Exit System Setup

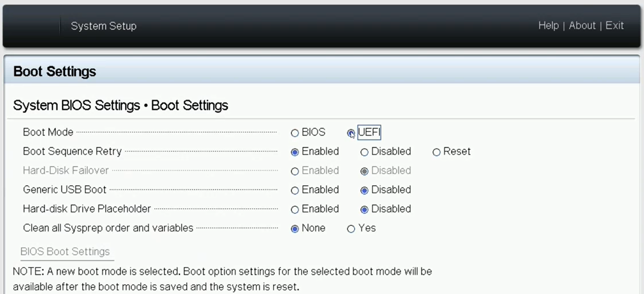(615, 26)
